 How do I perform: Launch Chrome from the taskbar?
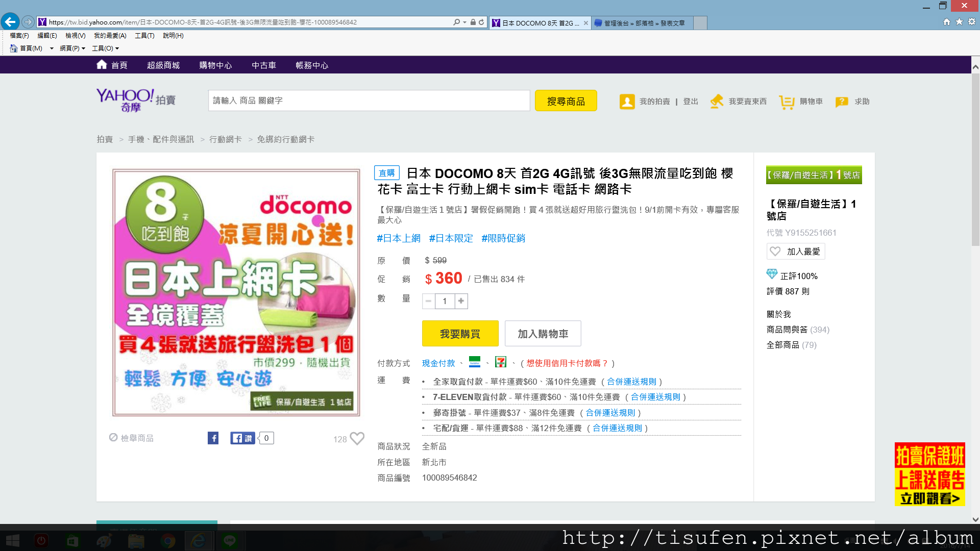pyautogui.click(x=167, y=541)
